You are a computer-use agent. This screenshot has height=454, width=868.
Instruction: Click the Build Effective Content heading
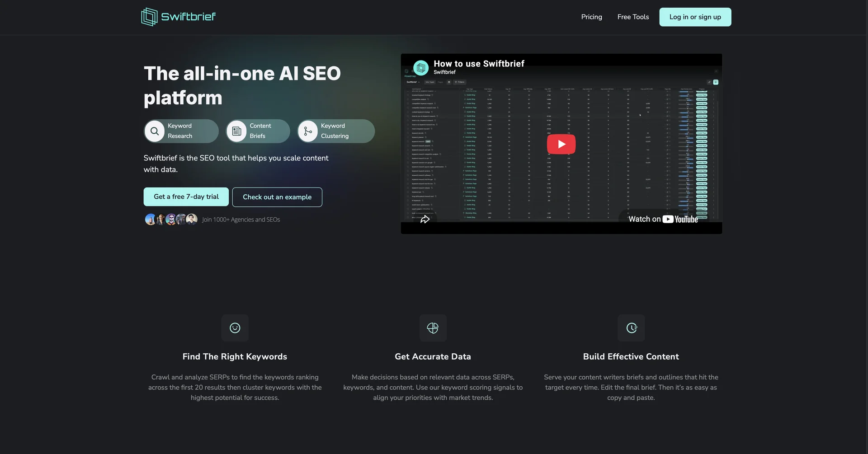[x=631, y=356]
